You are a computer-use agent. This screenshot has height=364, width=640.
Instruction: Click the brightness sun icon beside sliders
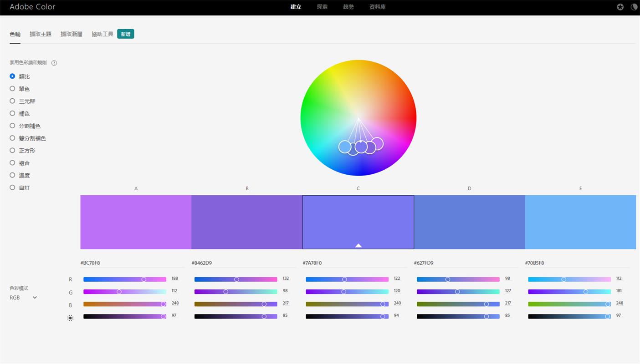tap(70, 318)
